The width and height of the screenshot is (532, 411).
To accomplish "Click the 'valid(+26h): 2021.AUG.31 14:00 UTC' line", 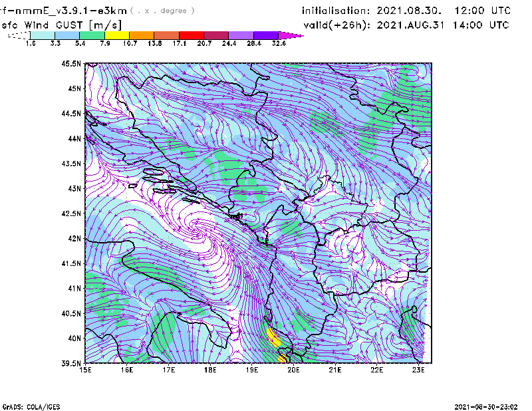I will pos(406,25).
